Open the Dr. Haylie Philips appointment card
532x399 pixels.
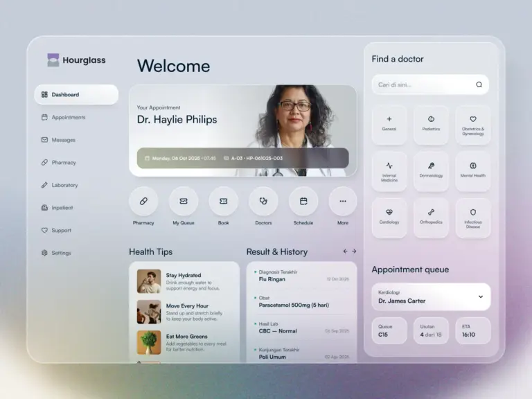click(x=242, y=130)
